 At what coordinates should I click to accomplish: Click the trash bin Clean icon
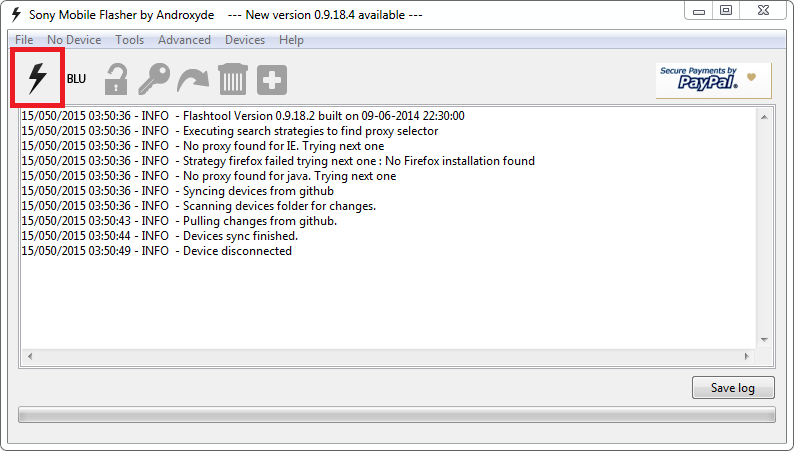(x=233, y=79)
